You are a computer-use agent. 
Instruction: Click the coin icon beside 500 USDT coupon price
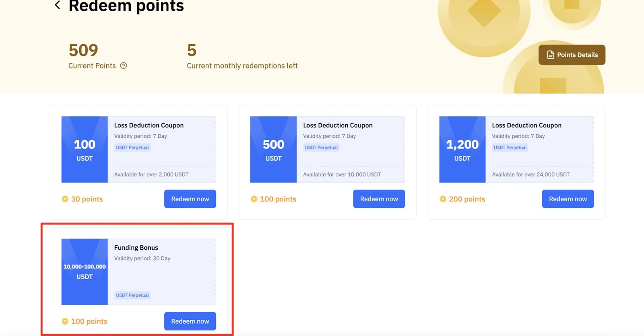[254, 199]
